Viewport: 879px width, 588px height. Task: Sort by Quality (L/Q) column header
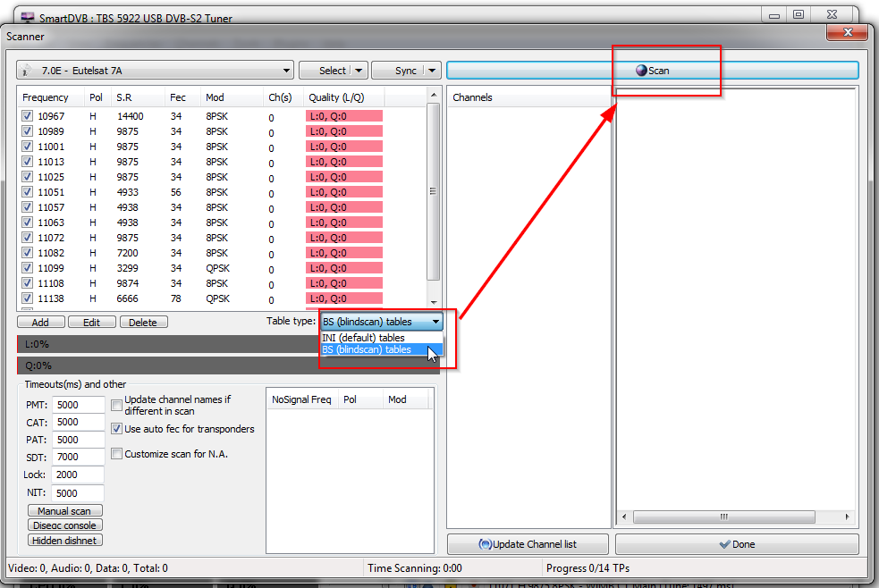(343, 97)
